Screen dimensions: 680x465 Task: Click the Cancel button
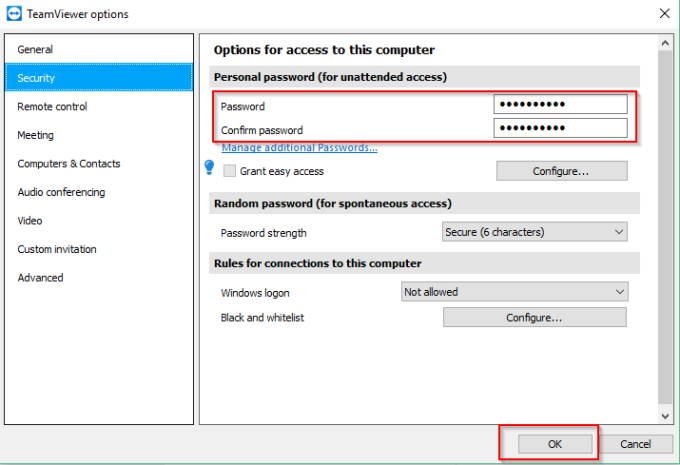635,444
